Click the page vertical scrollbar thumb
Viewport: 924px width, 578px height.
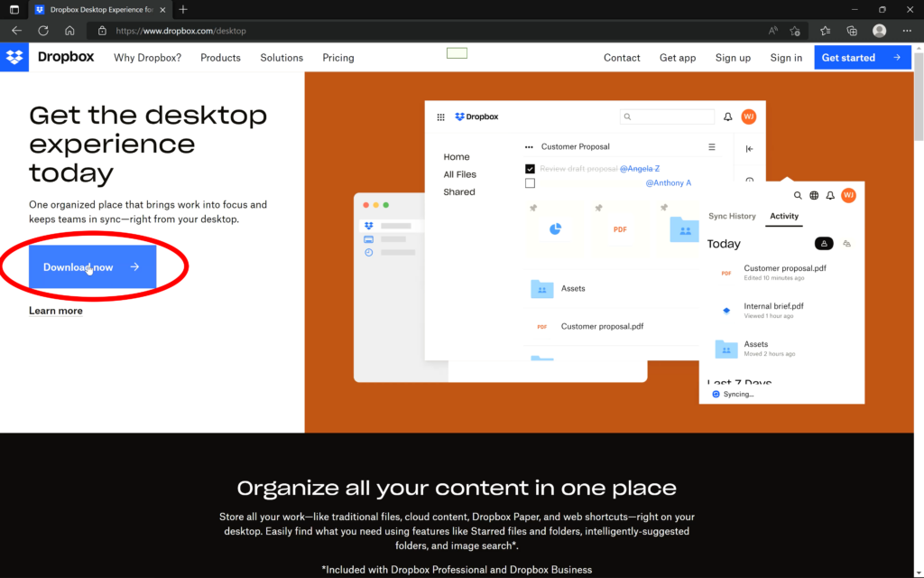(919, 98)
